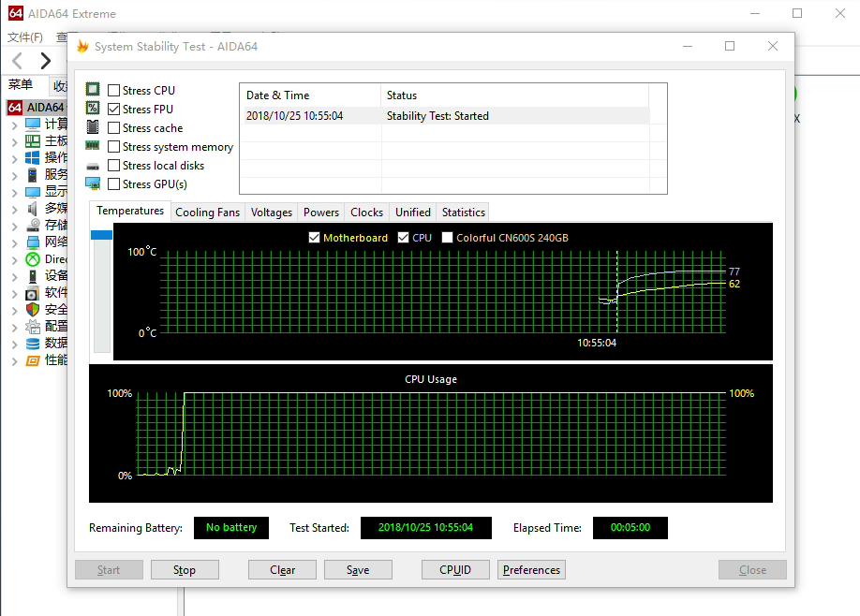Click the Security shield icon in tree

point(33,310)
